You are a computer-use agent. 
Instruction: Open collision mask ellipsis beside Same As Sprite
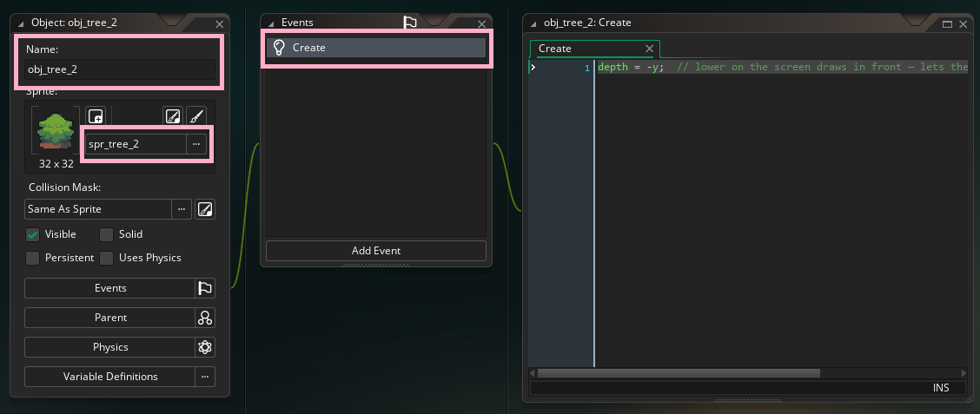coord(182,209)
